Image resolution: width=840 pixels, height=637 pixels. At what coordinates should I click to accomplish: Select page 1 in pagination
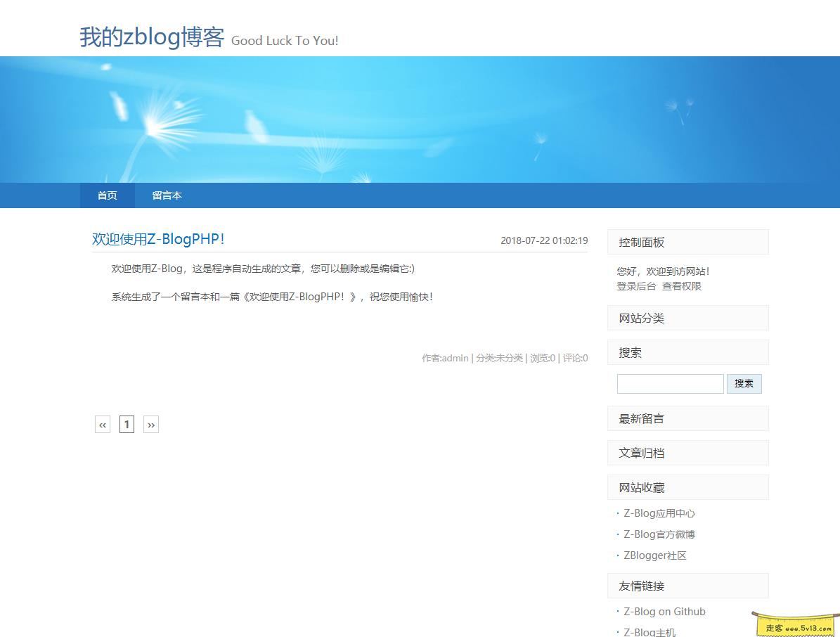127,424
